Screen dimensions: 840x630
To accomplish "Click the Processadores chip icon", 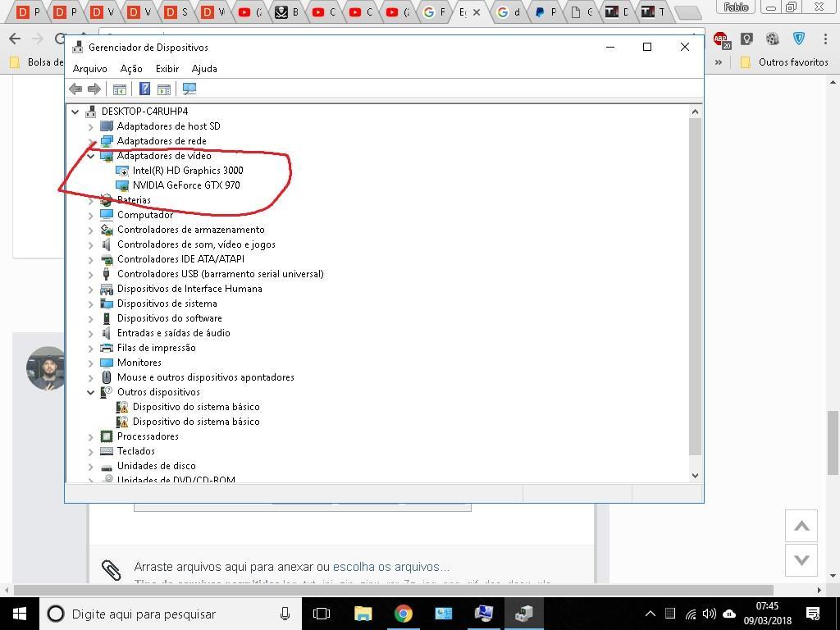I will 107,436.
